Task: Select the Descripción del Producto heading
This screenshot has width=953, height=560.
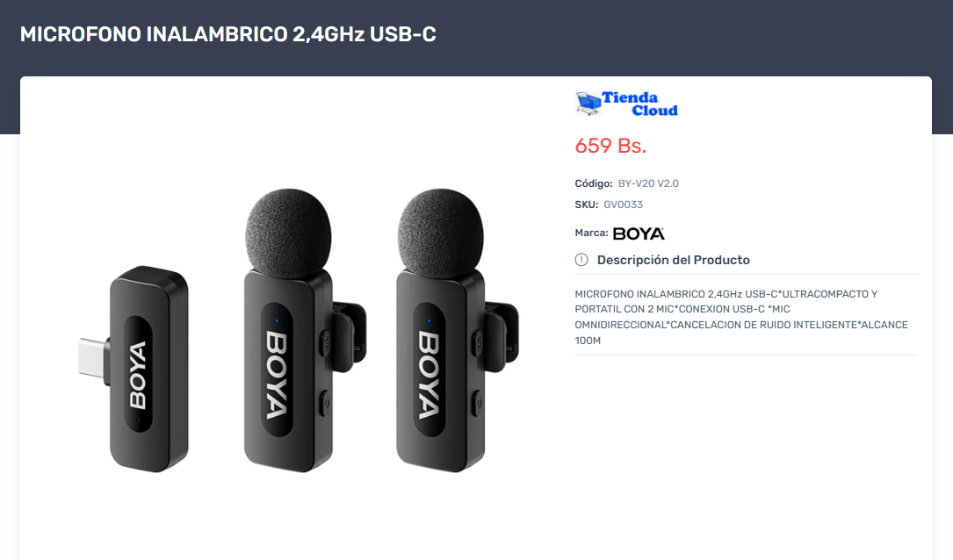Action: 674,260
